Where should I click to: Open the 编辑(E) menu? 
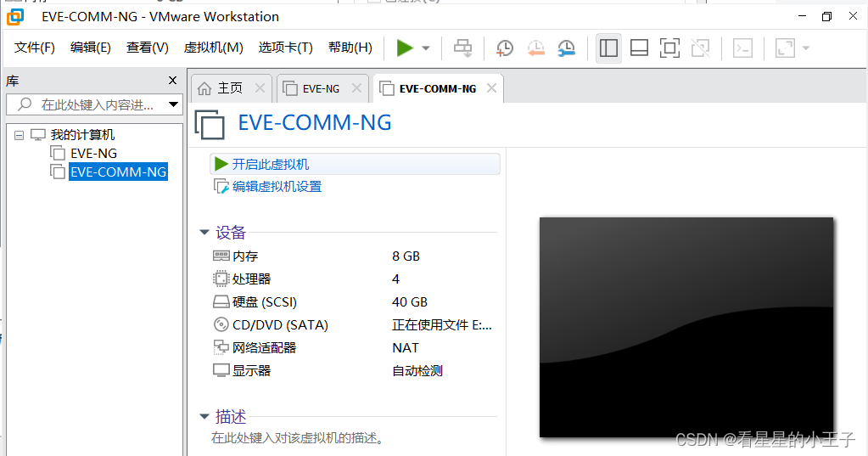tap(90, 48)
